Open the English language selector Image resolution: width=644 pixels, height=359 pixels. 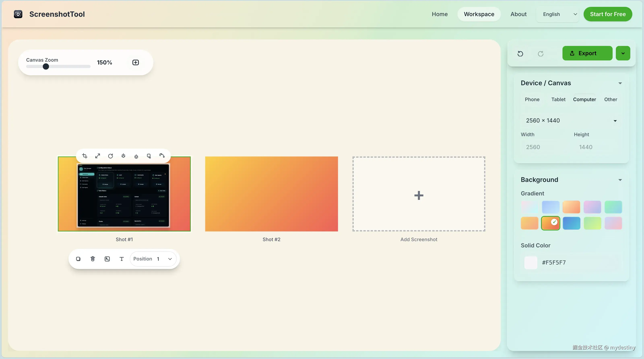[557, 14]
